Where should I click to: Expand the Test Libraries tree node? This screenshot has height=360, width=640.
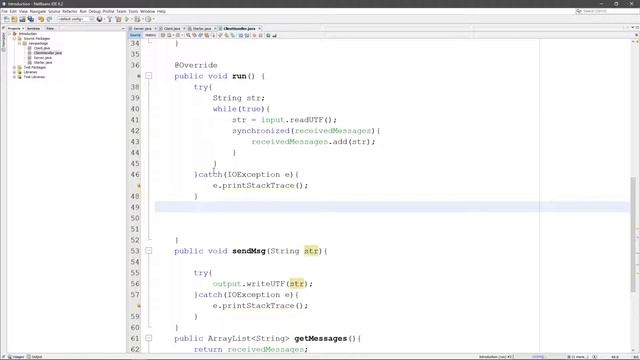click(14, 77)
